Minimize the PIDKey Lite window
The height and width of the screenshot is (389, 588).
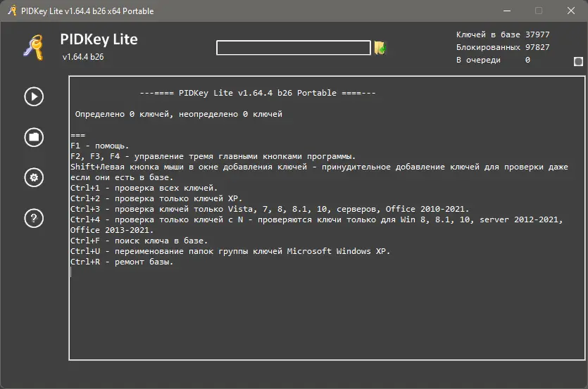point(506,11)
